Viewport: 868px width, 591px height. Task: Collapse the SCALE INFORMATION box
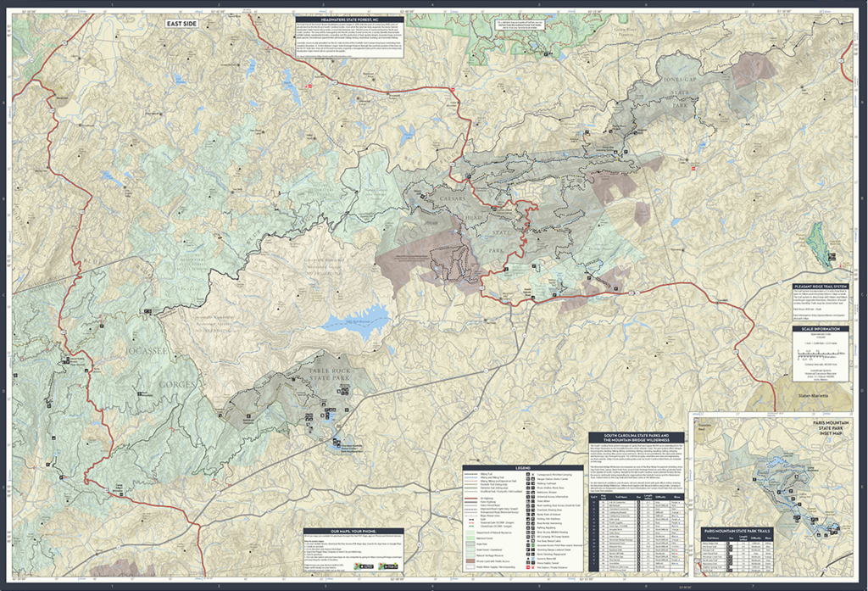(x=821, y=329)
